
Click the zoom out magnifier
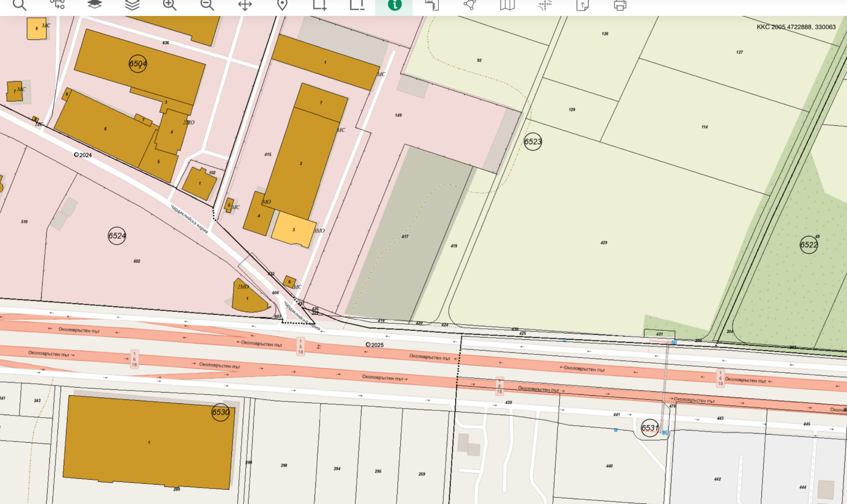[x=208, y=5]
